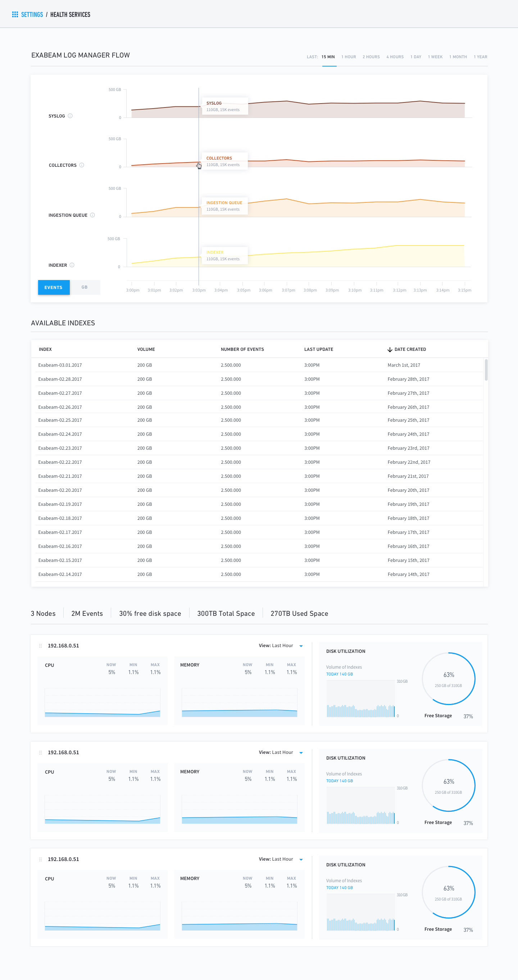The height and width of the screenshot is (980, 518).
Task: Click the Collectors info icon
Action: pos(81,165)
